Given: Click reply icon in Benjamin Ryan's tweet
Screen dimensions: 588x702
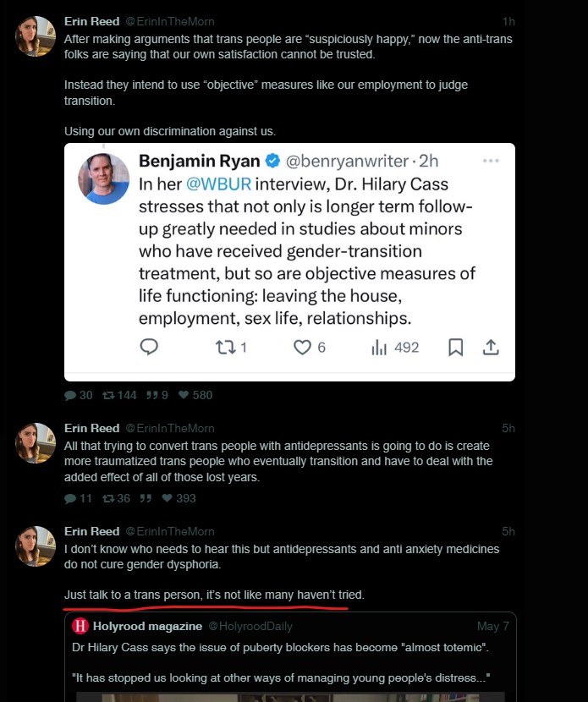Looking at the screenshot, I should click(x=150, y=347).
